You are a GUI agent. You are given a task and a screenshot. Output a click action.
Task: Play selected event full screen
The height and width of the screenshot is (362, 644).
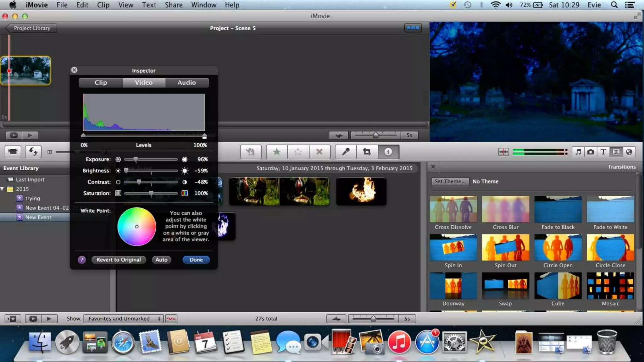tap(33, 319)
